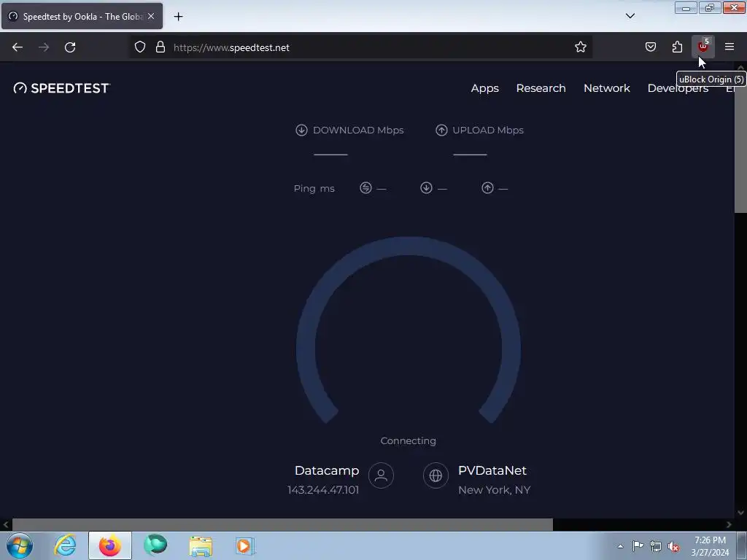The width and height of the screenshot is (747, 560).
Task: Open the Developers menu item
Action: point(678,88)
